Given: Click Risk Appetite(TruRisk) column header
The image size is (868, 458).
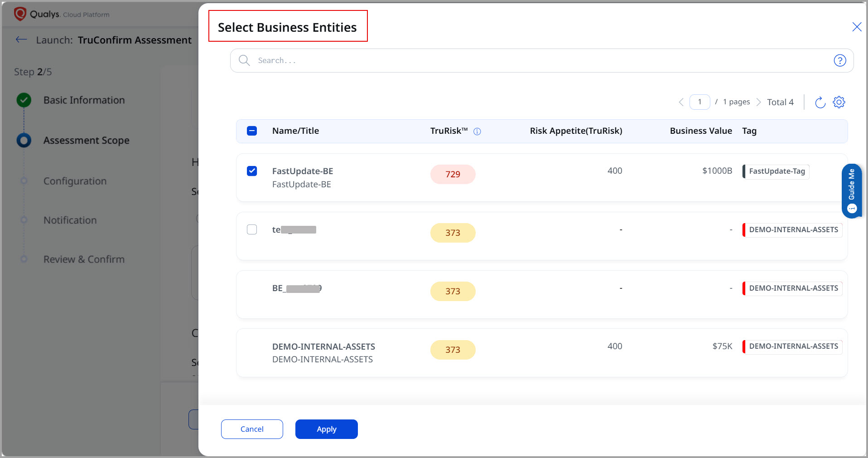Looking at the screenshot, I should (576, 131).
